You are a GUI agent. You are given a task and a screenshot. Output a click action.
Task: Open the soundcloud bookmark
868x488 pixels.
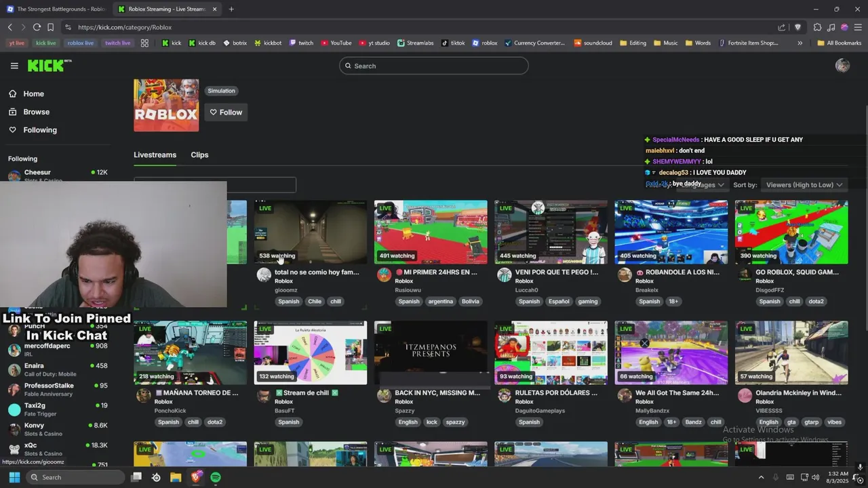[593, 43]
